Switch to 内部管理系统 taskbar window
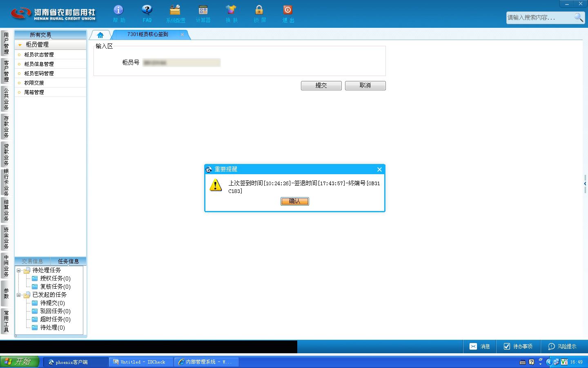Viewport: 588px width, 368px height. 207,362
